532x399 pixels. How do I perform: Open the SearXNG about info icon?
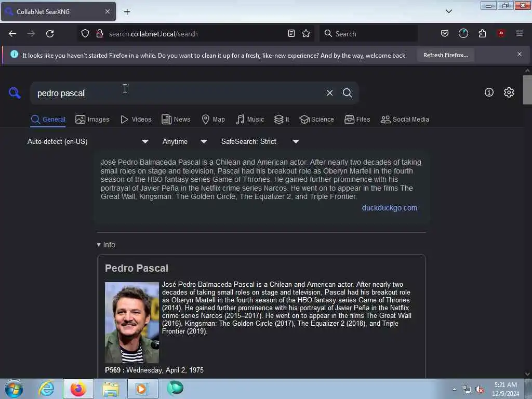pyautogui.click(x=489, y=92)
